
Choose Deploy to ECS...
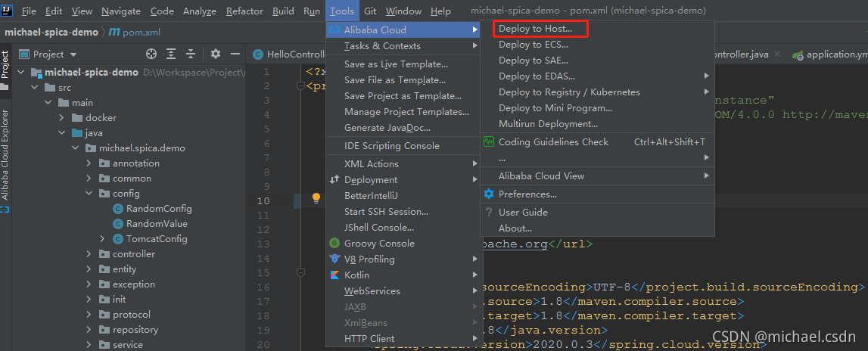597,45
